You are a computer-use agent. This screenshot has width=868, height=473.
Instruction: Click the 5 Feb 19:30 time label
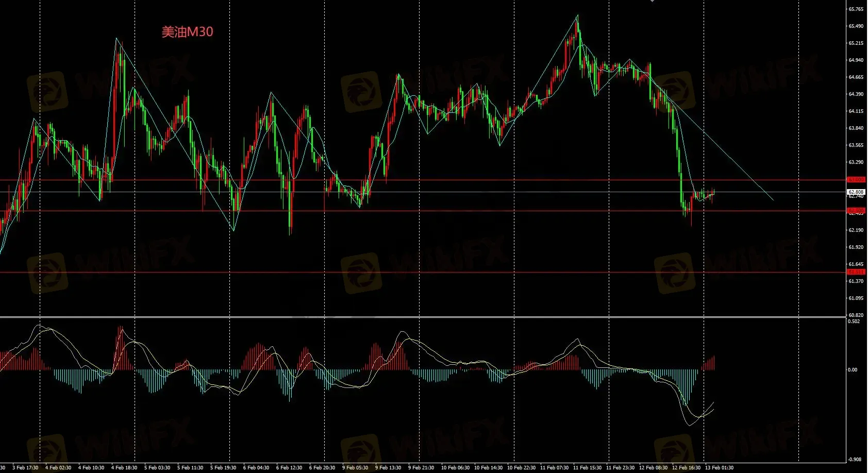(x=223, y=468)
